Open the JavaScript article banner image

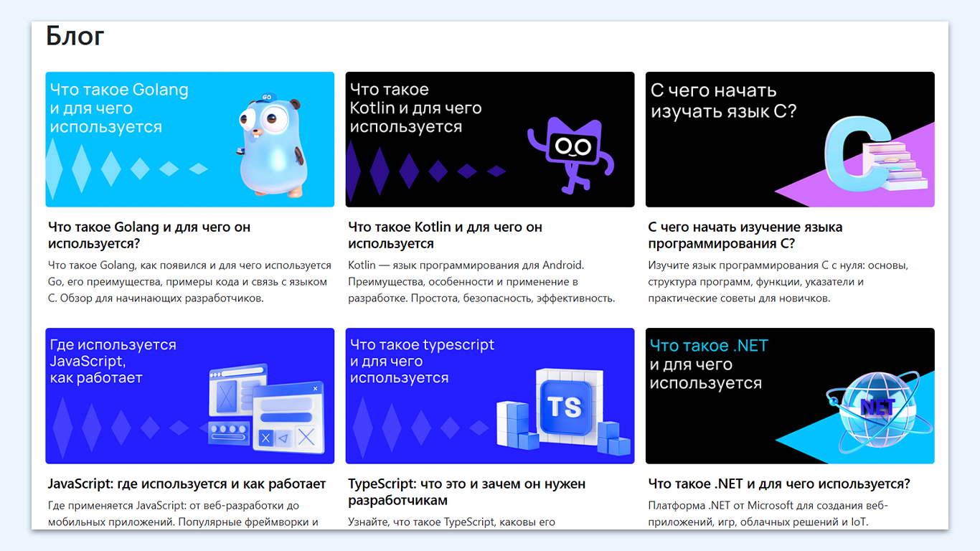click(190, 396)
